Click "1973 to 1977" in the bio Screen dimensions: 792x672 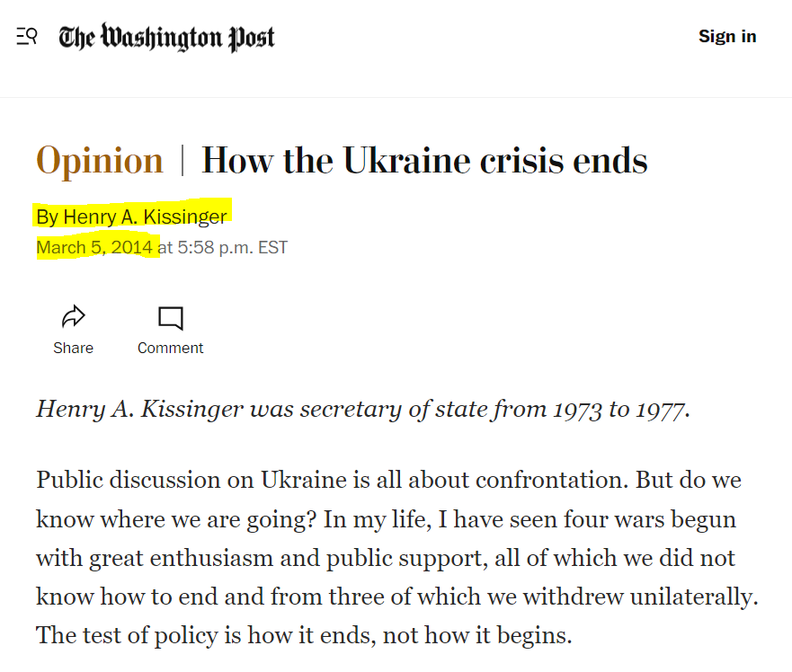click(620, 410)
